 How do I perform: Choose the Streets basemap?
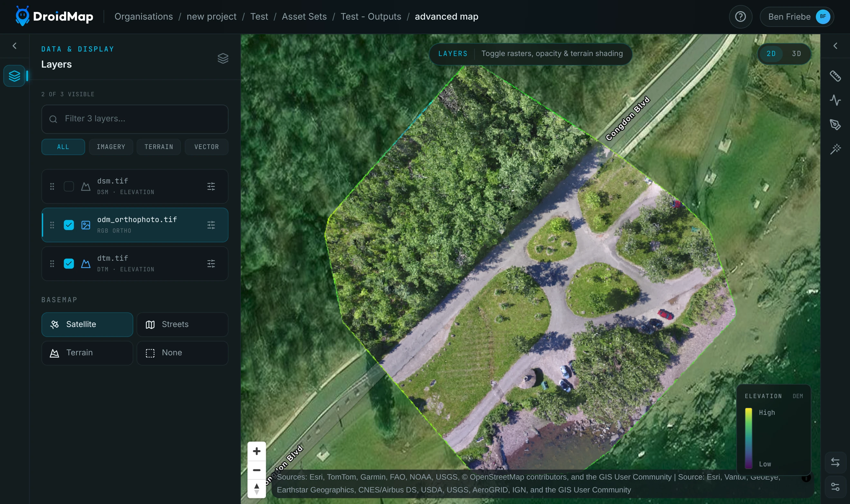click(183, 324)
